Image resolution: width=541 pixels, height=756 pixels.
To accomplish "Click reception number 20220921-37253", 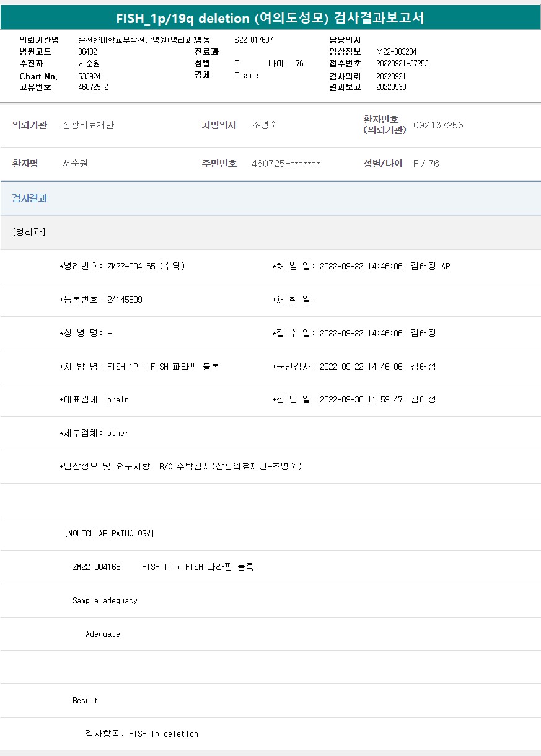I will [x=402, y=63].
